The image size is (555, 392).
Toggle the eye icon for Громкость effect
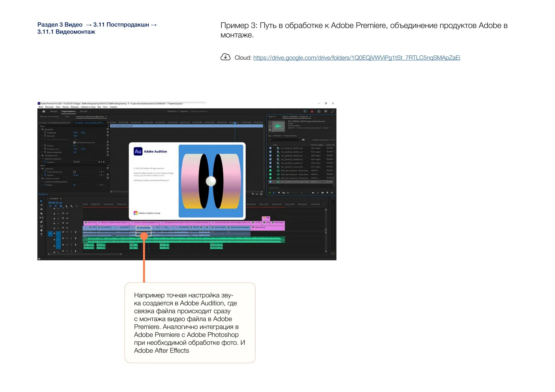[x=42, y=169]
